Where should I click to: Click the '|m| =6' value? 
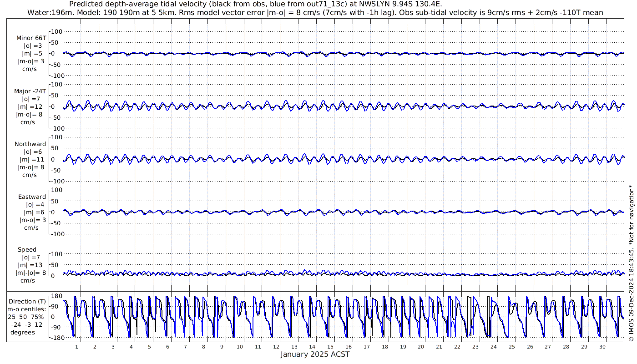point(35,212)
